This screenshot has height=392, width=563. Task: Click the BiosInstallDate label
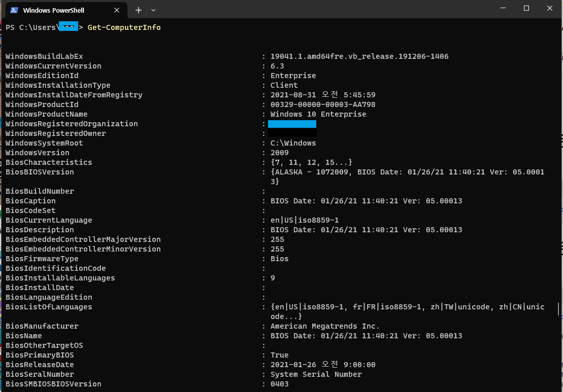[x=40, y=288]
